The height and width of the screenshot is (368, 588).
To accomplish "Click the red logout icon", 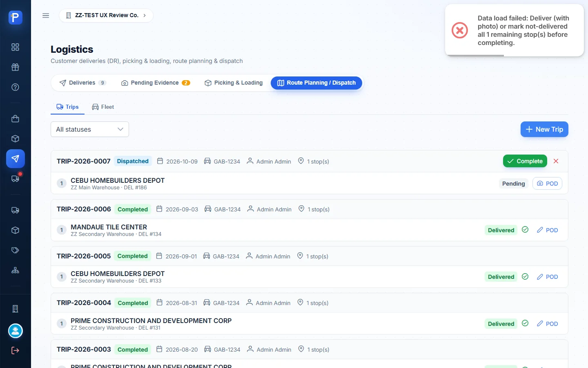I will (16, 350).
